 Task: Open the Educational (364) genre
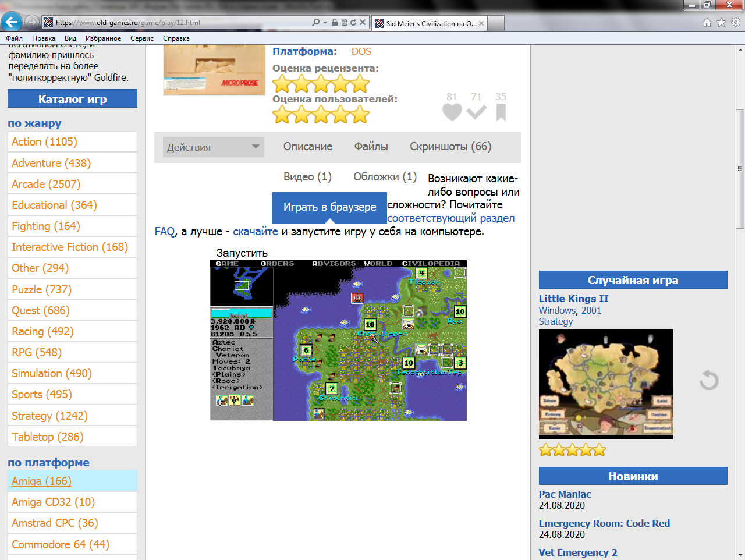pos(54,205)
